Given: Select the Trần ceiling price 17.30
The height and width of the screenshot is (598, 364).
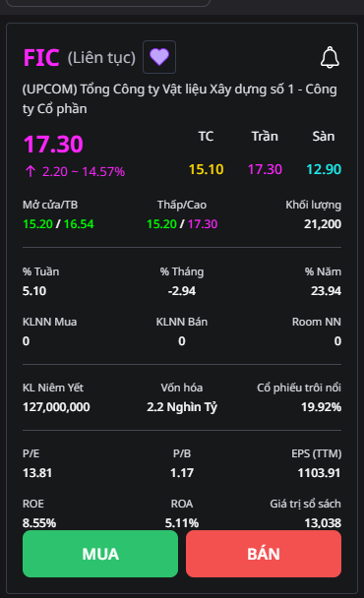Looking at the screenshot, I should point(265,169).
